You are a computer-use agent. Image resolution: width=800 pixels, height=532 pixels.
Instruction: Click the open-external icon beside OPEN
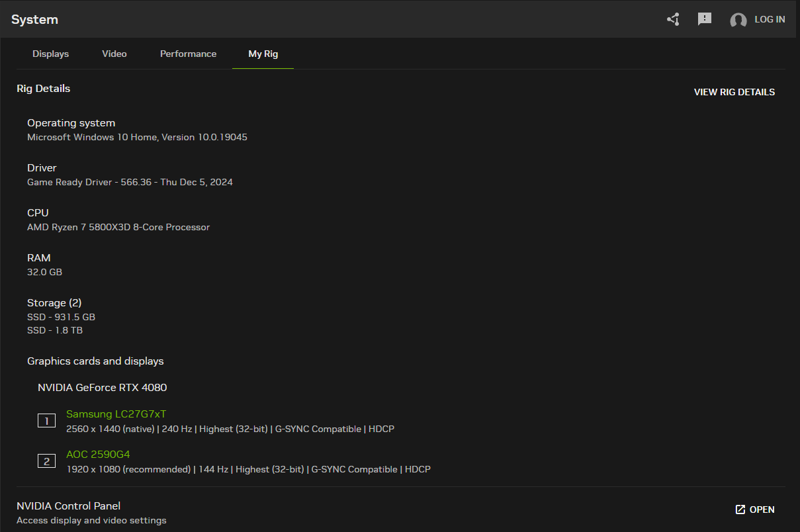pos(740,510)
